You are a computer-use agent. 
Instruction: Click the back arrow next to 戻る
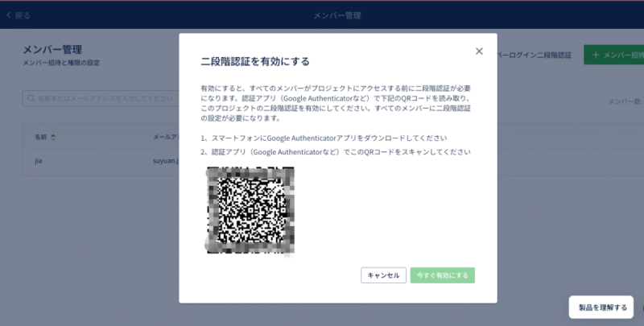coord(8,15)
